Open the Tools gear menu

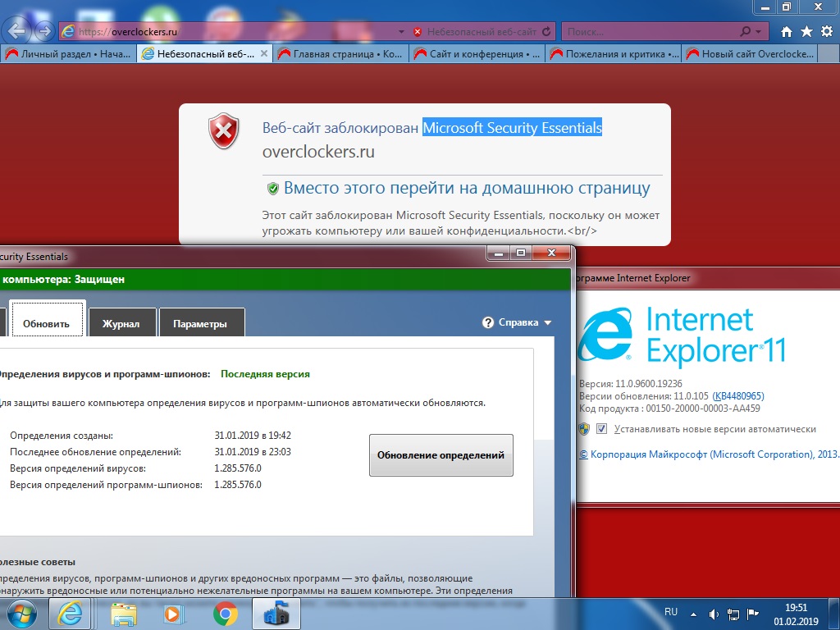click(827, 32)
